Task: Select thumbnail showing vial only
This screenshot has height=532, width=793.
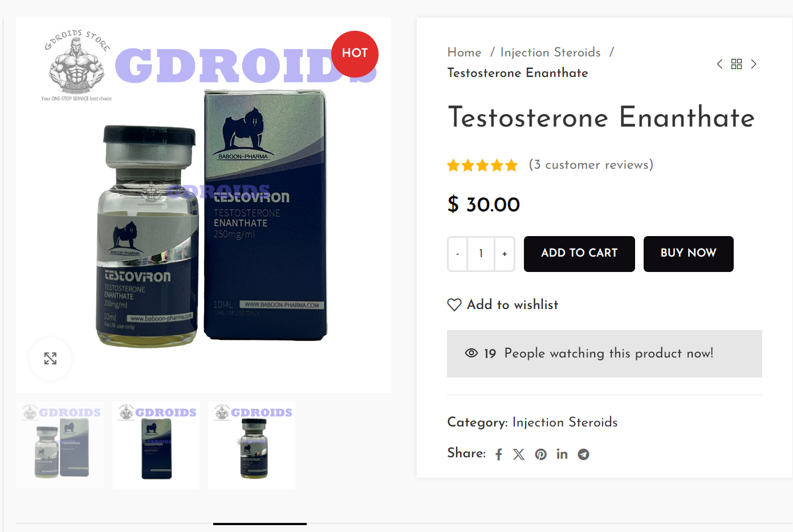Action: point(252,445)
